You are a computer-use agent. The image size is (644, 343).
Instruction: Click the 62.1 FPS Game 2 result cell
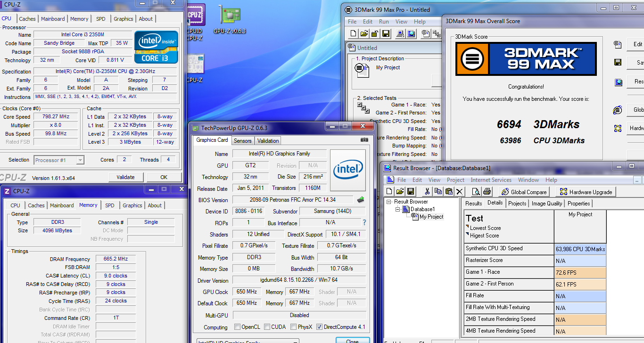pos(580,285)
